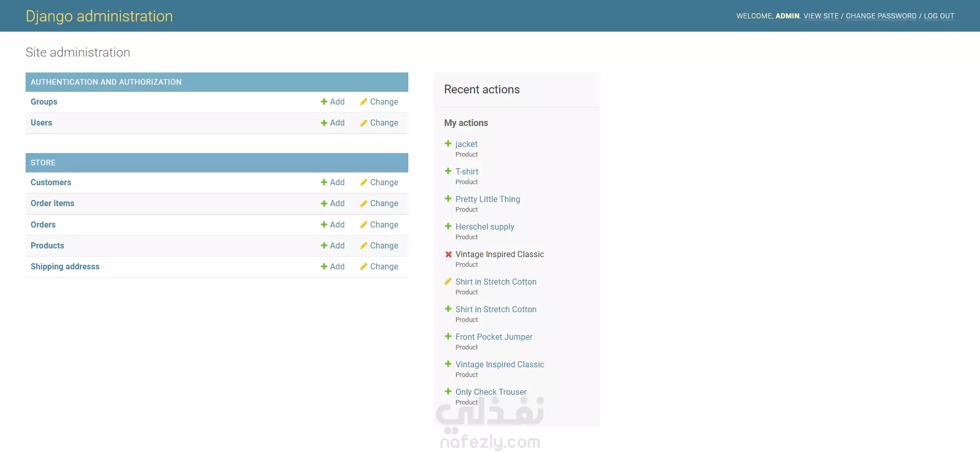The image size is (980, 452).
Task: Open the Pretty Little Thing recent action
Action: tap(487, 199)
